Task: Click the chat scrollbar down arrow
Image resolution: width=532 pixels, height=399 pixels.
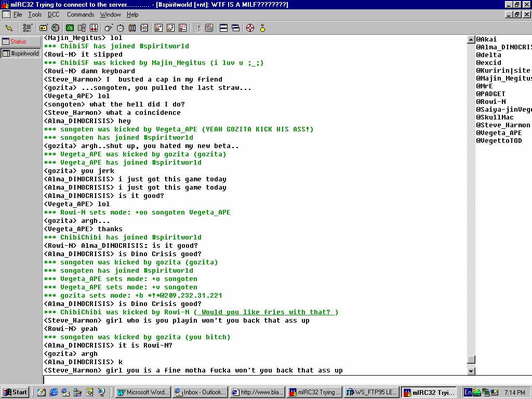Action: click(471, 371)
